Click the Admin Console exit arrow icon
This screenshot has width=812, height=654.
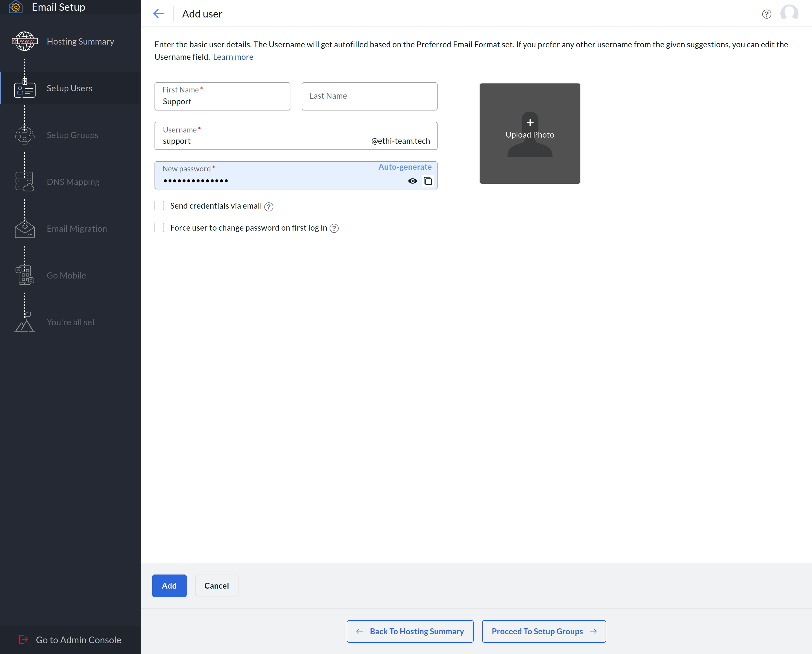[23, 639]
